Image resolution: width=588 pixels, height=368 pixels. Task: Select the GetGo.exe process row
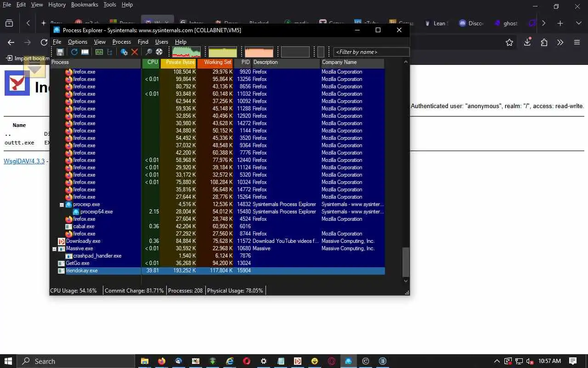click(x=217, y=263)
